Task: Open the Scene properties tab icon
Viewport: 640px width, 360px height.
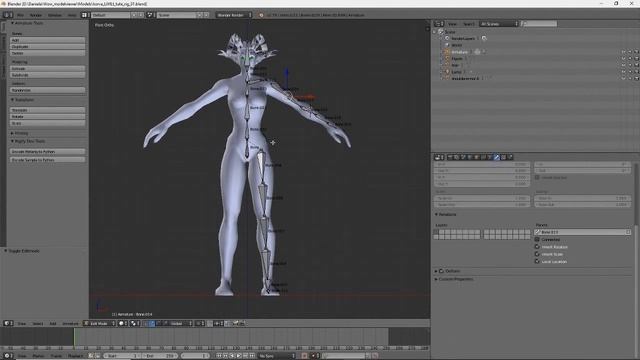Action: [463, 157]
